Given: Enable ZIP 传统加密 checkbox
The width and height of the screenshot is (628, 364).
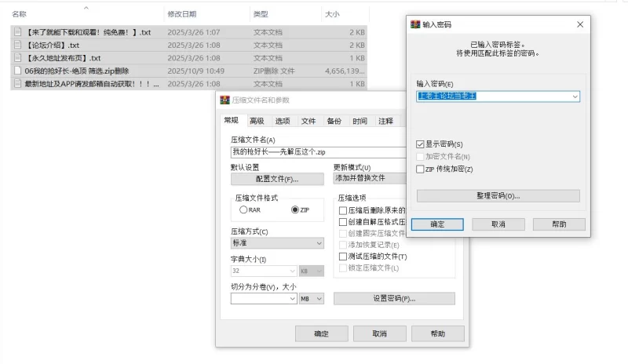Looking at the screenshot, I should (x=421, y=169).
